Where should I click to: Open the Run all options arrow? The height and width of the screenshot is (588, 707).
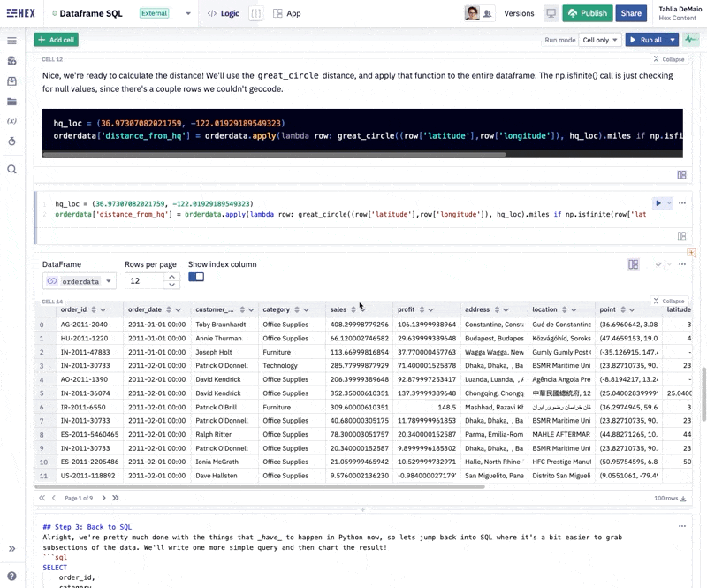(x=673, y=40)
